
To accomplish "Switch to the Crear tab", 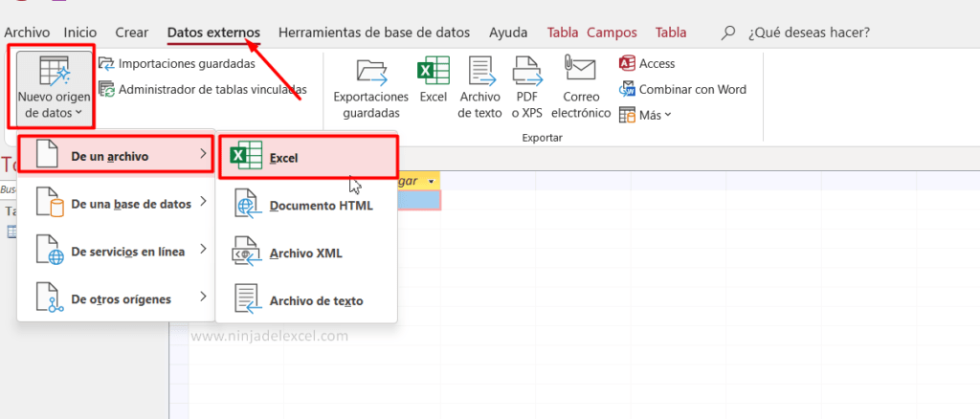I will pyautogui.click(x=132, y=33).
